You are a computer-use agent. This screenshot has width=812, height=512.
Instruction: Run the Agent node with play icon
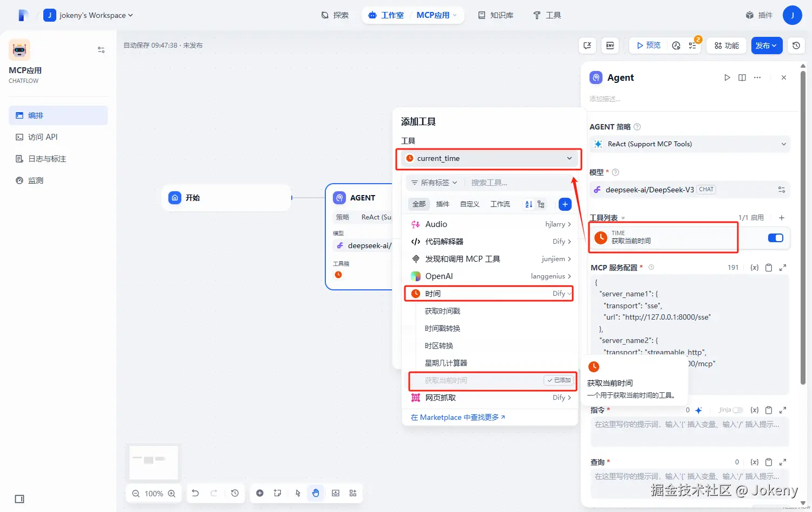coord(727,77)
